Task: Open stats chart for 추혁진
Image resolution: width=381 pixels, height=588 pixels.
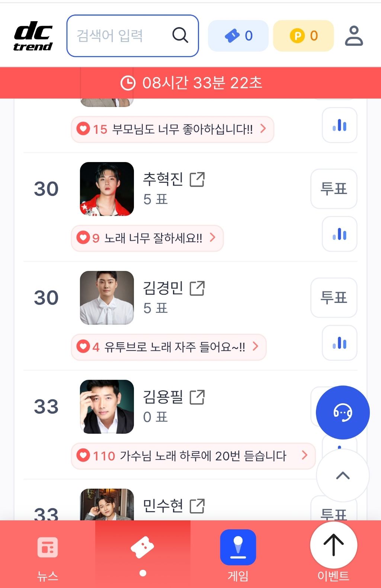Action: coord(339,234)
